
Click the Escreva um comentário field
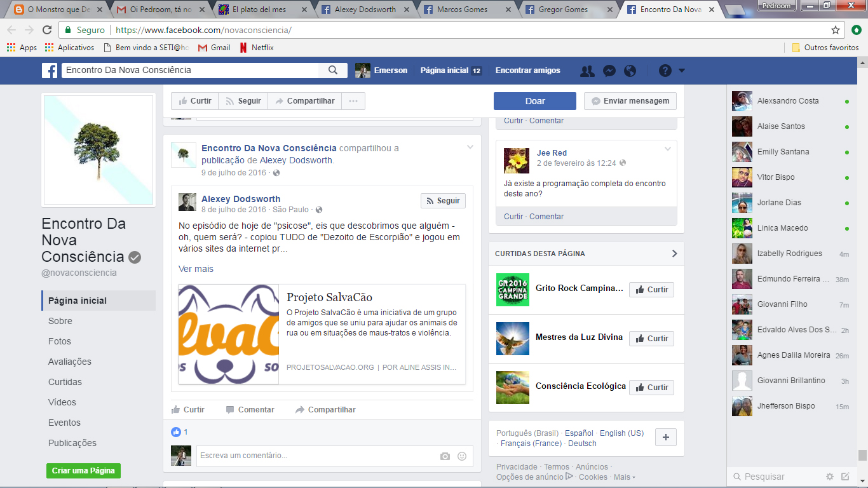(x=334, y=456)
